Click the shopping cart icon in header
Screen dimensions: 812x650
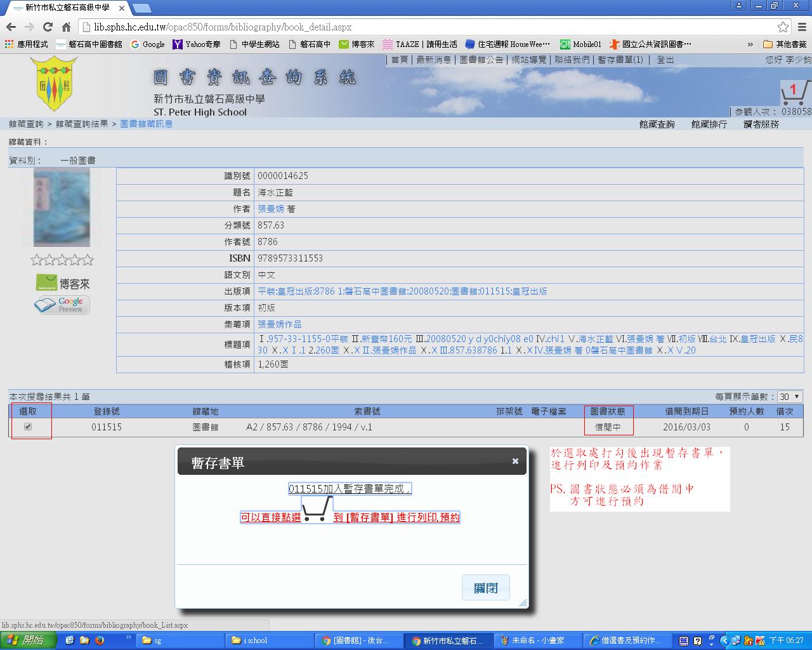tap(794, 93)
